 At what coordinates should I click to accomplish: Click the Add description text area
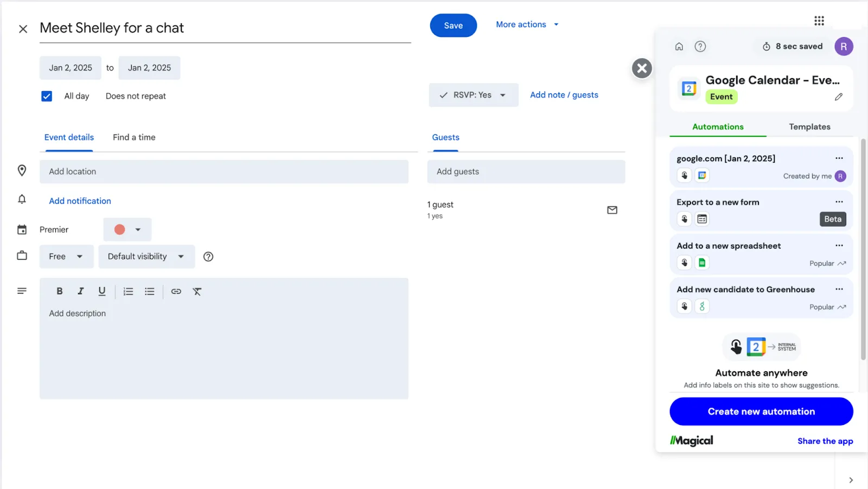coord(224,351)
